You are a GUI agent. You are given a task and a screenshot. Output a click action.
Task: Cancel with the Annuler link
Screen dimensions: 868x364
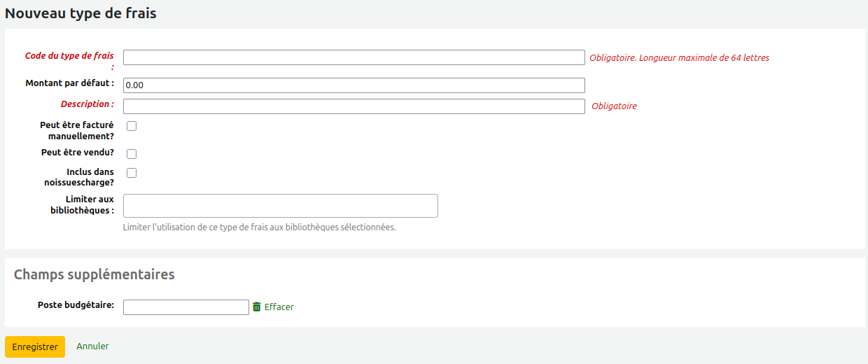click(x=92, y=346)
